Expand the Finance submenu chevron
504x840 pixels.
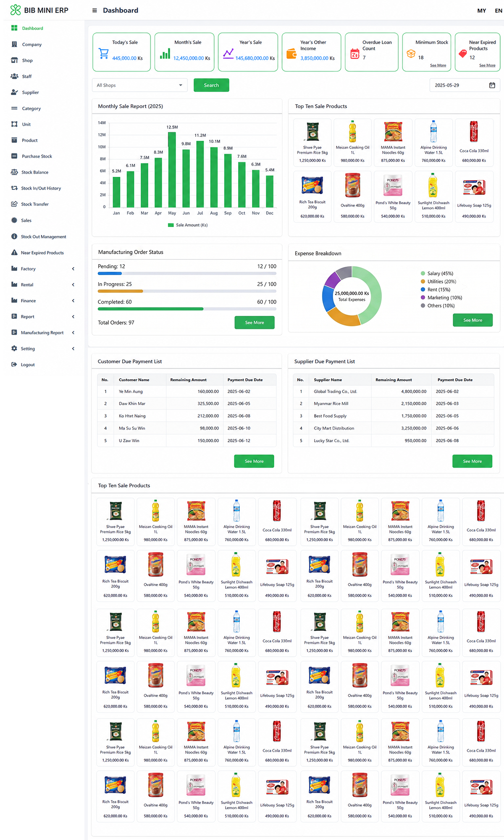point(73,301)
